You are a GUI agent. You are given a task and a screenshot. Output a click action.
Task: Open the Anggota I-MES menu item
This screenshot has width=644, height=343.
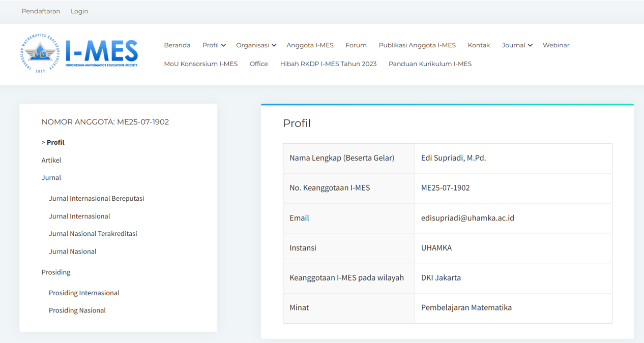click(310, 45)
